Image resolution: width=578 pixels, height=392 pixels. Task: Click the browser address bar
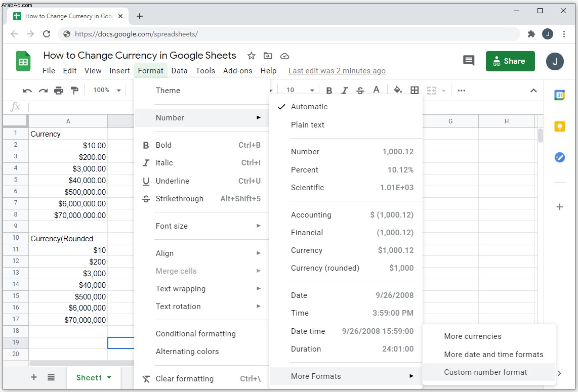[288, 34]
